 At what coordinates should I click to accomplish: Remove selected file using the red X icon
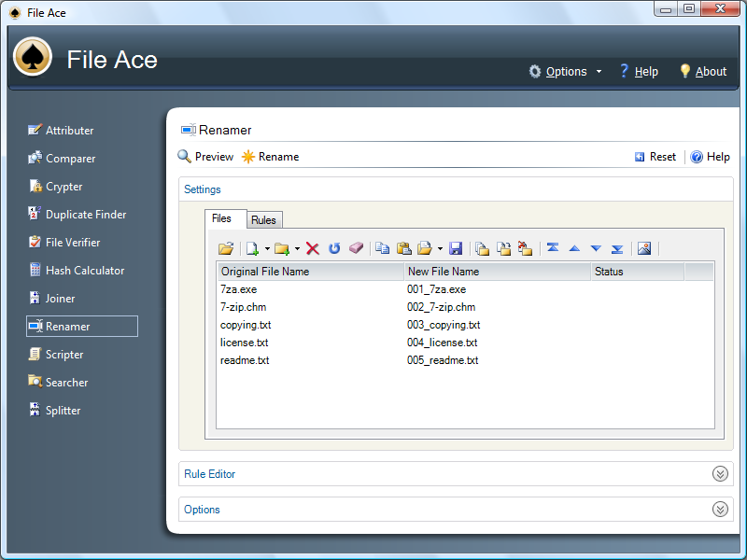coord(312,248)
